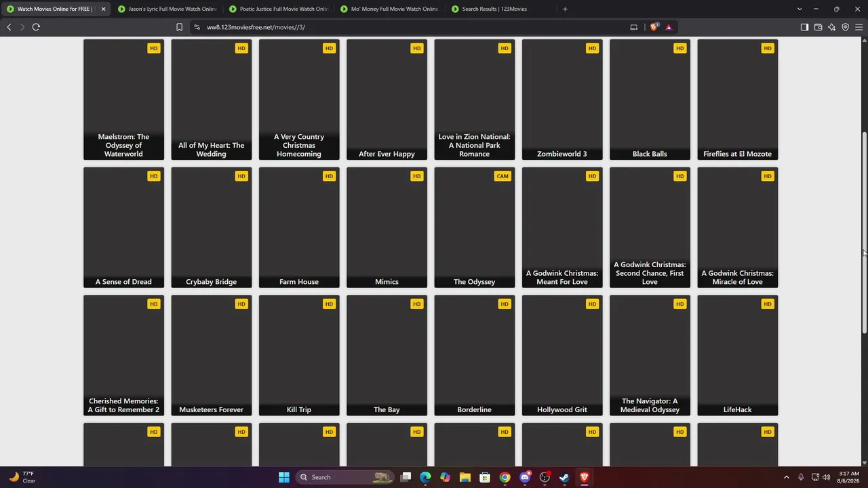
Task: Open Task View on taskbar
Action: point(406,477)
